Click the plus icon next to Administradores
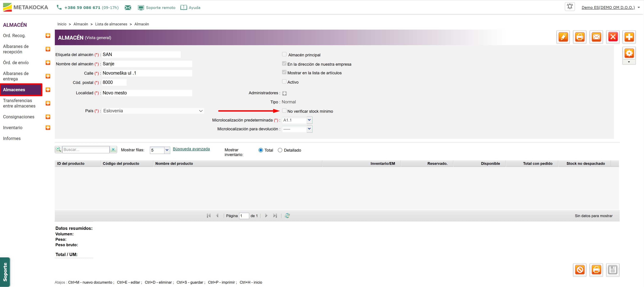The image size is (644, 287). point(284,93)
